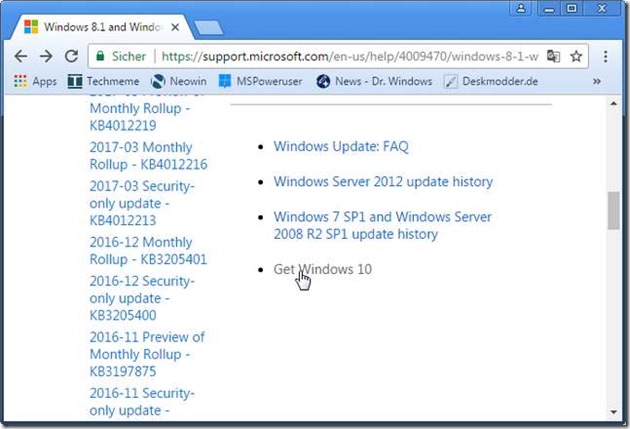Open Monthly Rollup - KB4012219 link
The image size is (630, 429).
(x=140, y=117)
